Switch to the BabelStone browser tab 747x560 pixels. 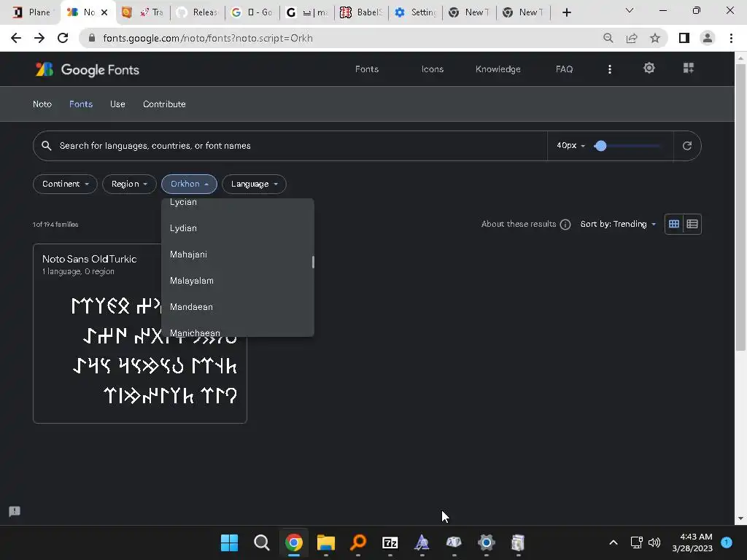(362, 12)
